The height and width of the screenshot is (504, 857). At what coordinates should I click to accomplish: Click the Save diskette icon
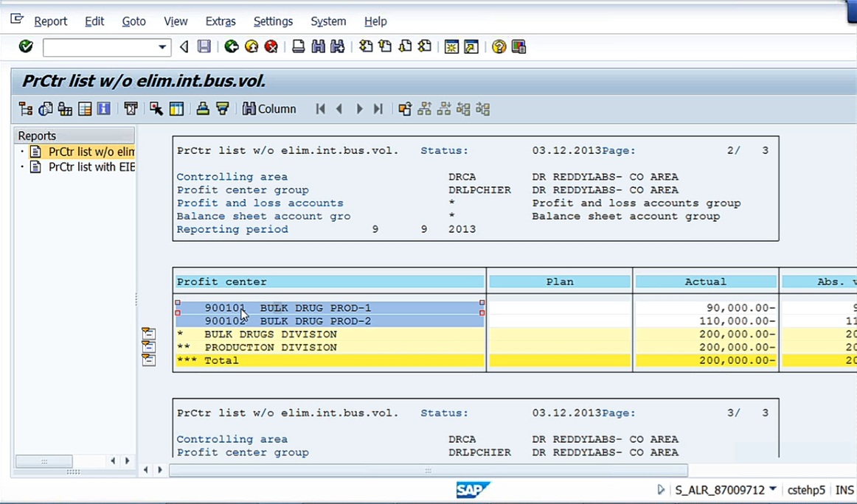(204, 47)
